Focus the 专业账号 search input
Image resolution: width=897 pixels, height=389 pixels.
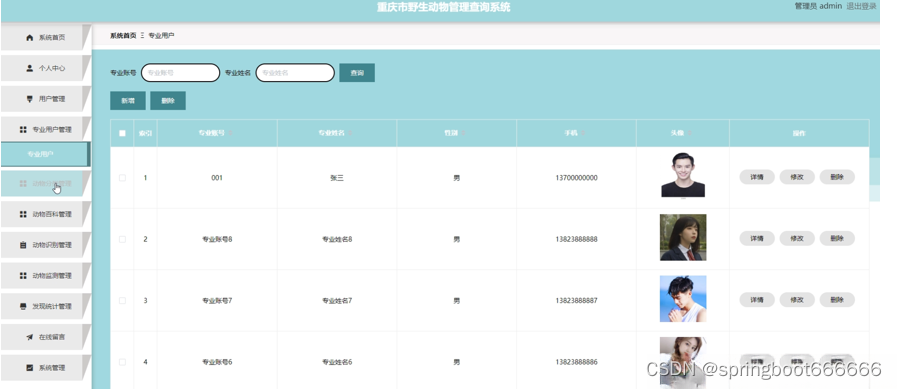click(180, 73)
